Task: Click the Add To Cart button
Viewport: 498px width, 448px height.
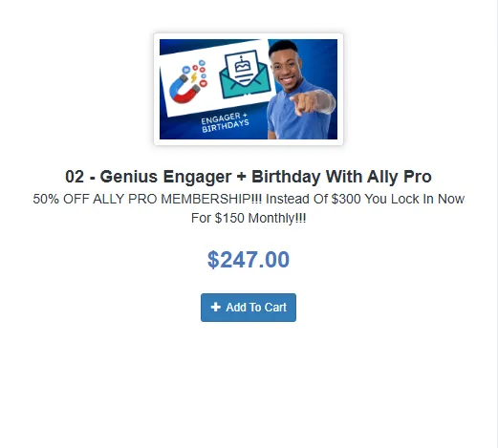Action: point(249,308)
